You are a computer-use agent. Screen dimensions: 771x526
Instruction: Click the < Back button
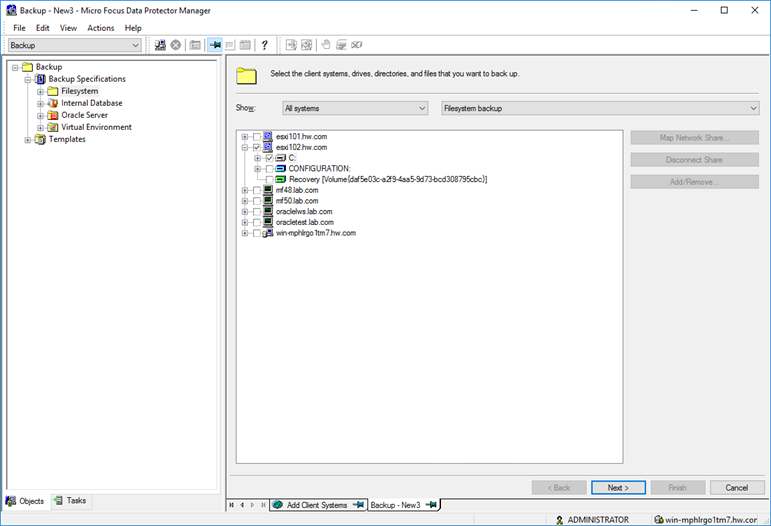[x=559, y=488]
